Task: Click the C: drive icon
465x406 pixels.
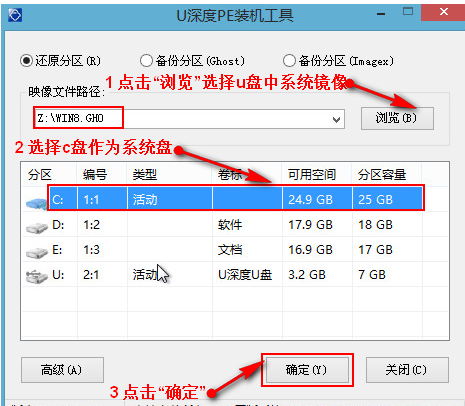Action: click(37, 203)
